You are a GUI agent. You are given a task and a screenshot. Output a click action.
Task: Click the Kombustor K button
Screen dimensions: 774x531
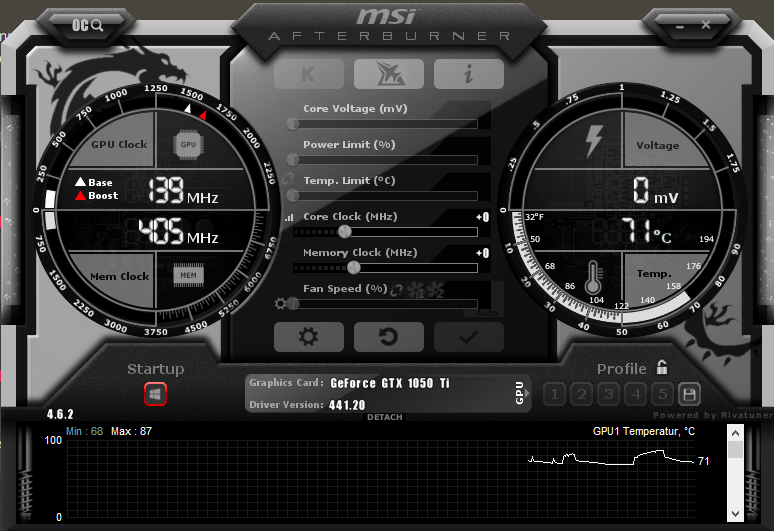(309, 74)
